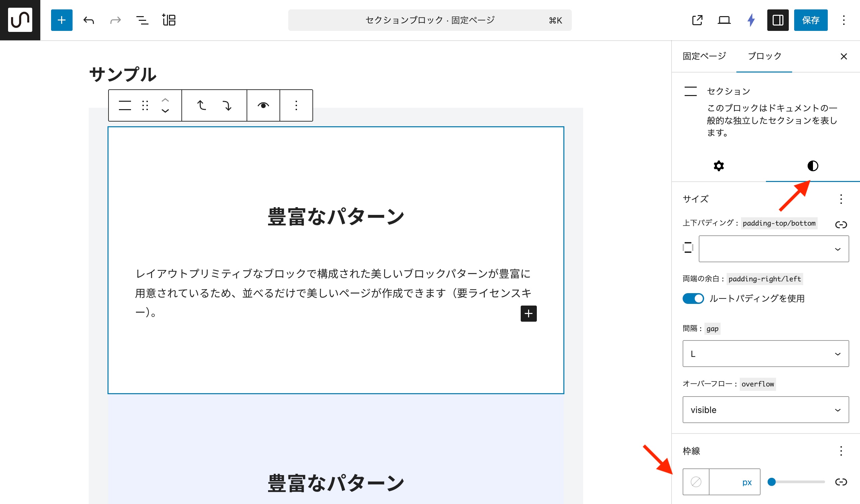Open the overflow dropdown set to visible
The image size is (860, 504).
pyautogui.click(x=766, y=410)
